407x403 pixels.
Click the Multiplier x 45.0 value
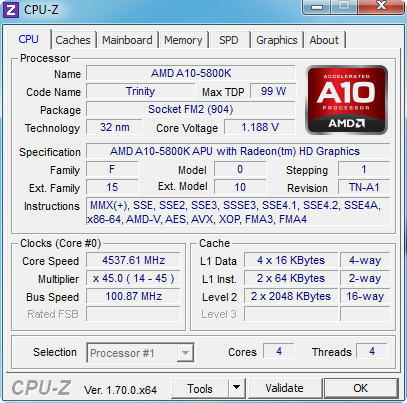click(x=133, y=278)
